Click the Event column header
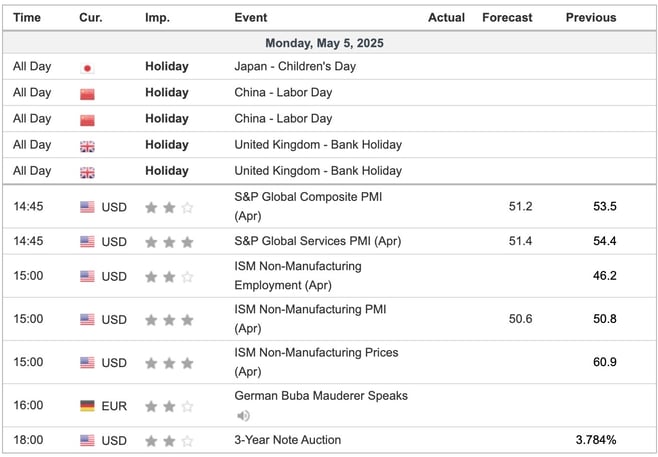Image resolution: width=658 pixels, height=457 pixels. click(x=251, y=18)
